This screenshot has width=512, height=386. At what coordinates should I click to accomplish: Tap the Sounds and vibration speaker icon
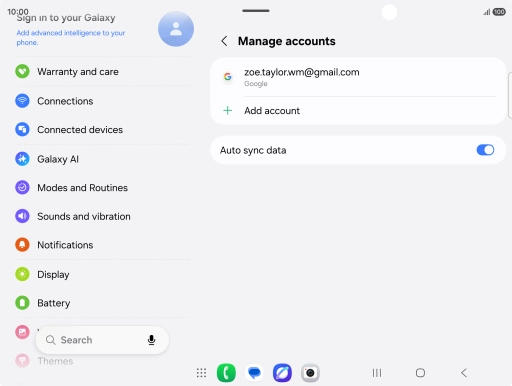pos(22,216)
